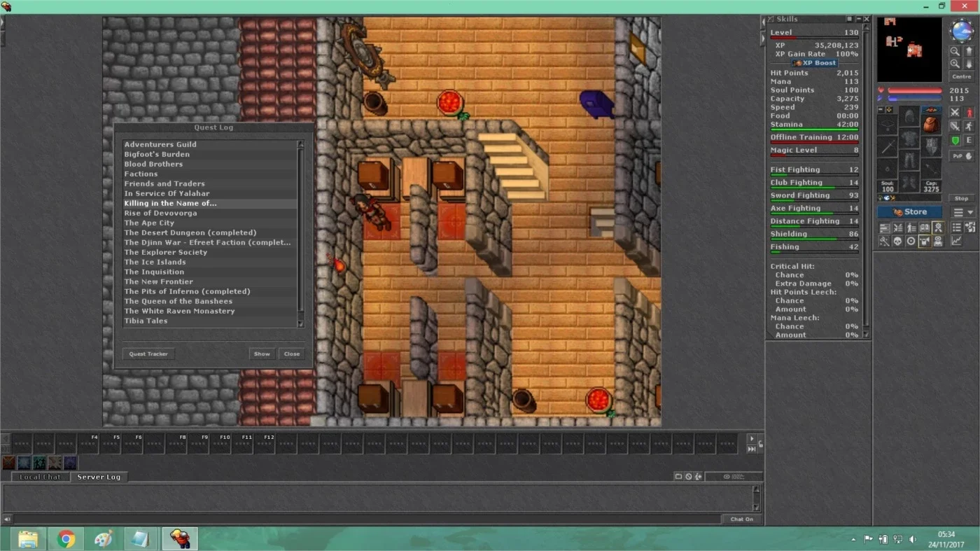Image resolution: width=980 pixels, height=551 pixels.
Task: Click the red health bar
Action: (915, 90)
